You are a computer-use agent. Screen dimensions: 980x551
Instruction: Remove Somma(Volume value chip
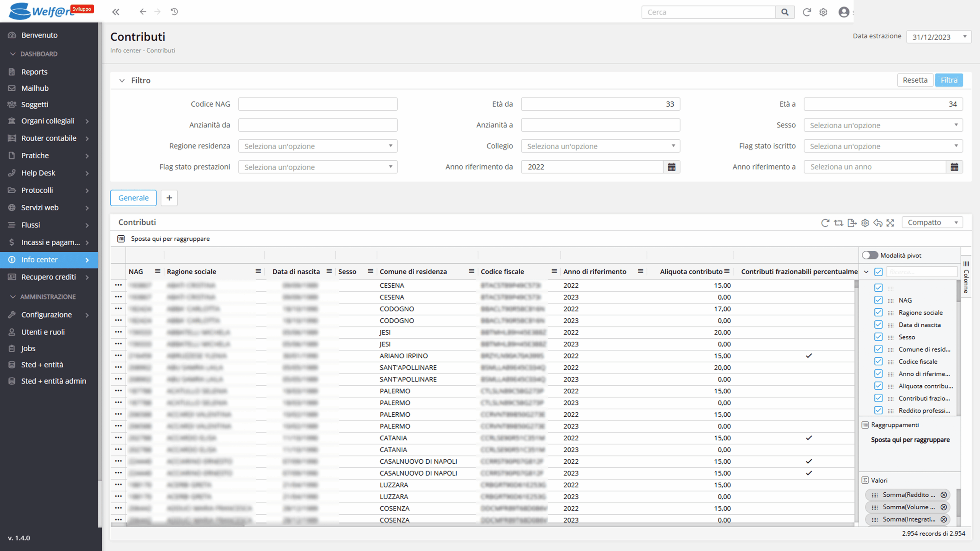click(944, 507)
